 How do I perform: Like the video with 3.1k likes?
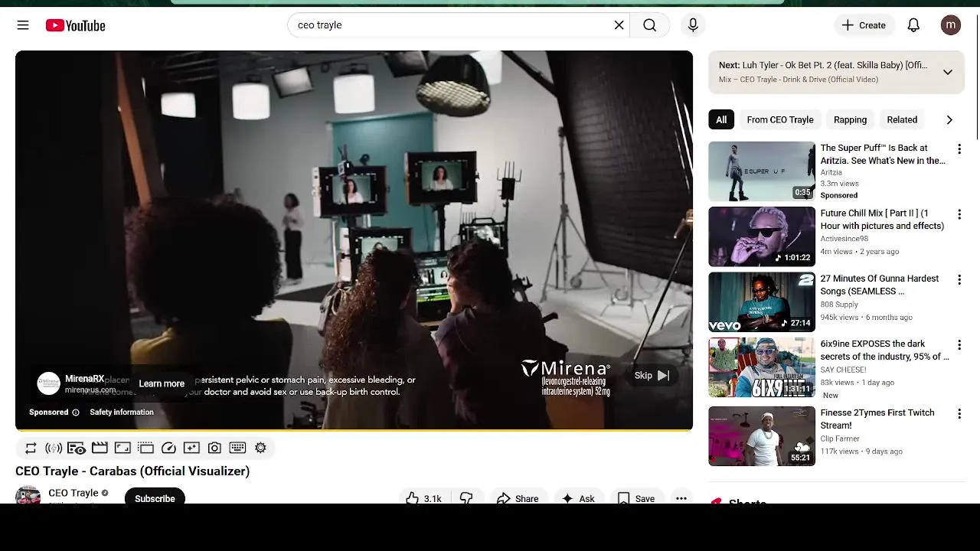pos(424,497)
